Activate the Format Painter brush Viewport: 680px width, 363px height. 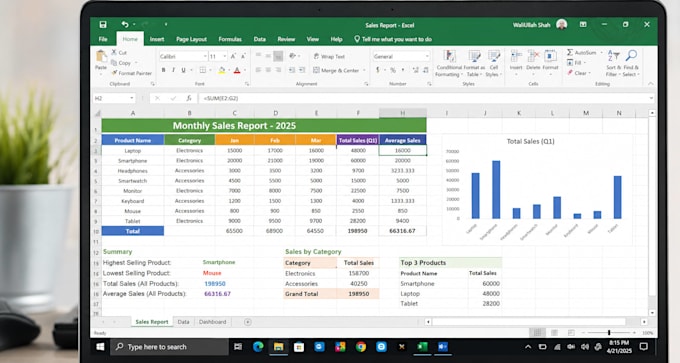[x=114, y=73]
